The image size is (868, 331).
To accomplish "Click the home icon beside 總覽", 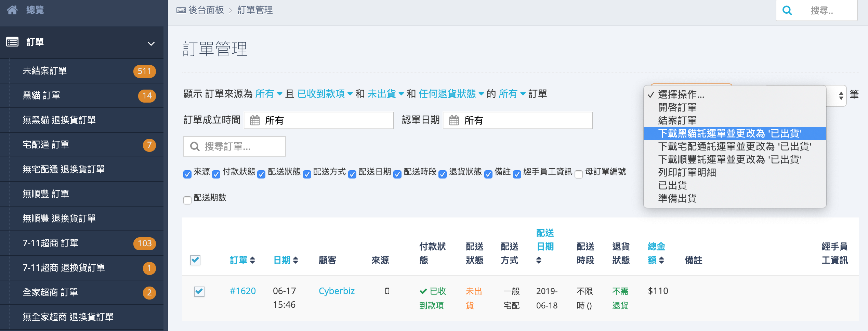I will (x=12, y=10).
